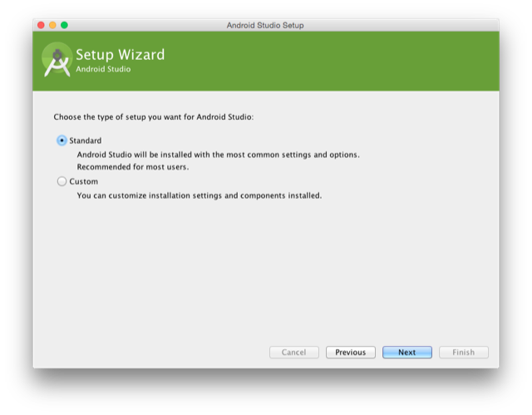The height and width of the screenshot is (415, 532).
Task: Close the setup window with red button
Action: click(x=41, y=25)
